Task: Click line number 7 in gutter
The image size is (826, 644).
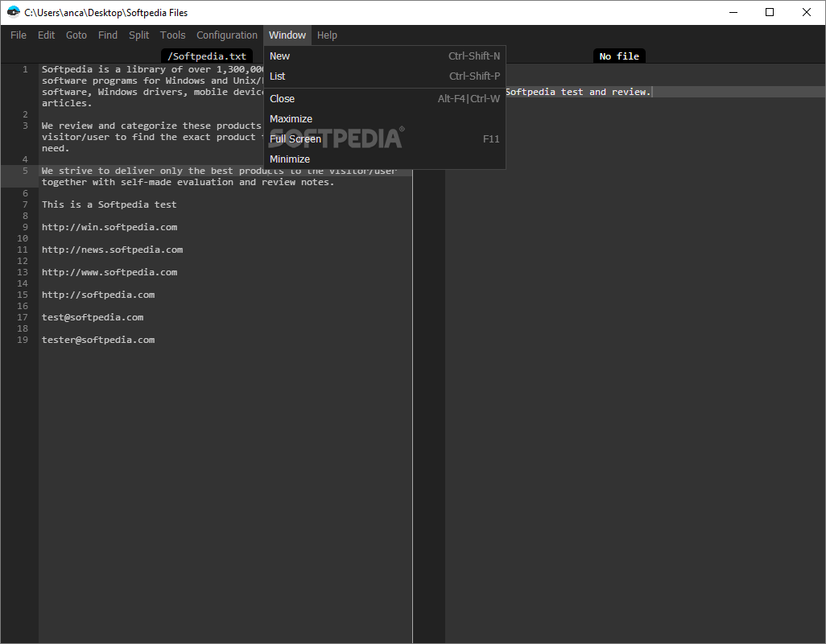Action: pyautogui.click(x=25, y=204)
